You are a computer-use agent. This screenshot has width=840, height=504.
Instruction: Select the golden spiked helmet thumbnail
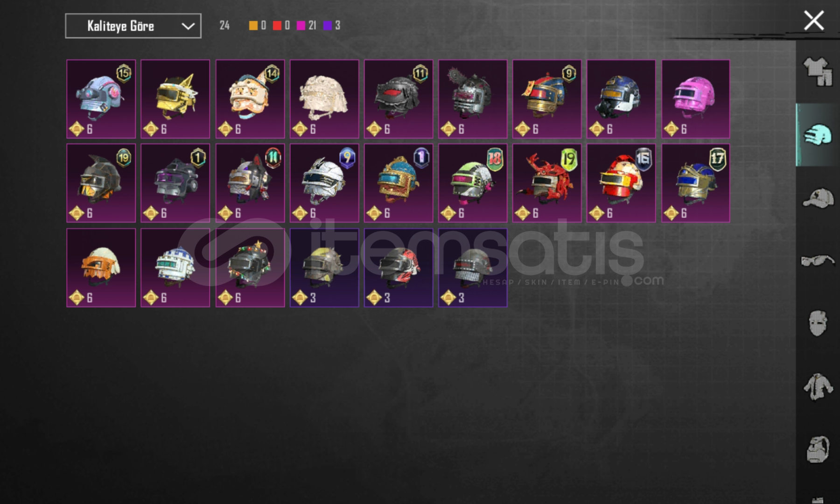click(175, 99)
